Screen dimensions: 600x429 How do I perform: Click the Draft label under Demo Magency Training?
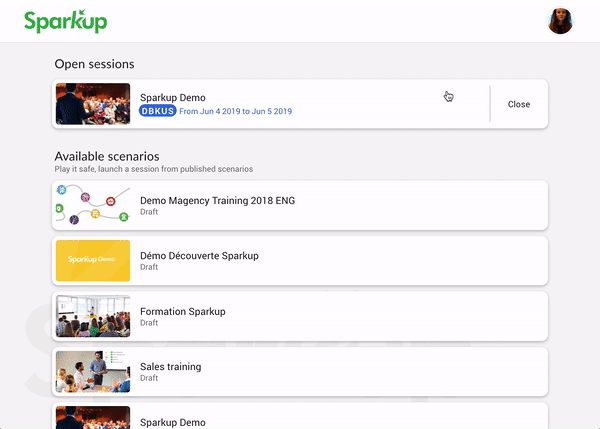pyautogui.click(x=149, y=212)
